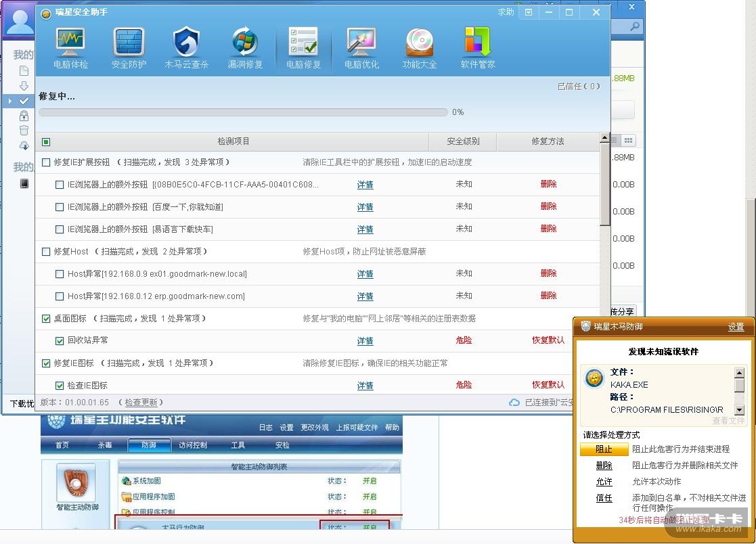Select the 电脑修复 checklist icon
The width and height of the screenshot is (756, 544).
pos(303,48)
